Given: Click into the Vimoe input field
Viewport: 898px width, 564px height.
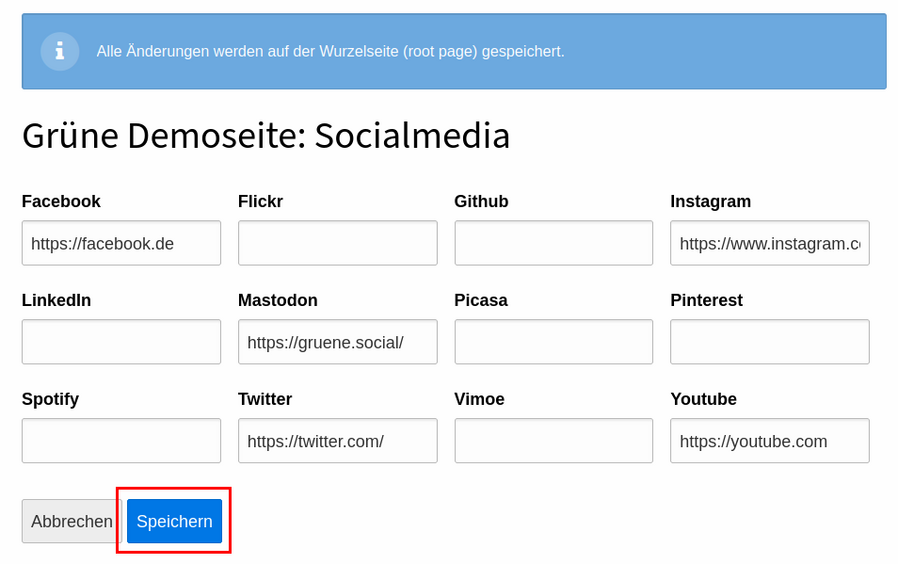Looking at the screenshot, I should 554,440.
